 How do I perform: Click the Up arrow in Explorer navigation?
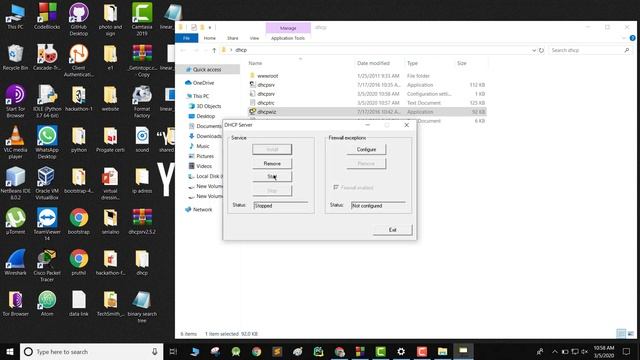point(214,50)
